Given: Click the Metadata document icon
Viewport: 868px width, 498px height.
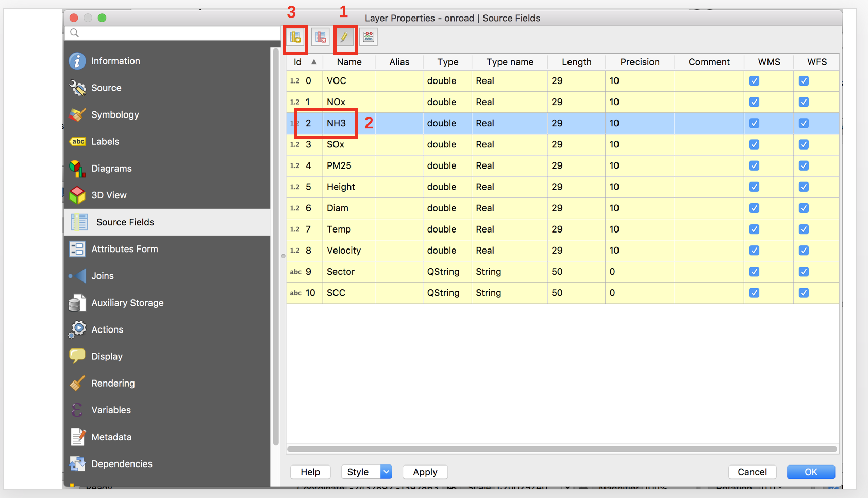Looking at the screenshot, I should tap(77, 437).
